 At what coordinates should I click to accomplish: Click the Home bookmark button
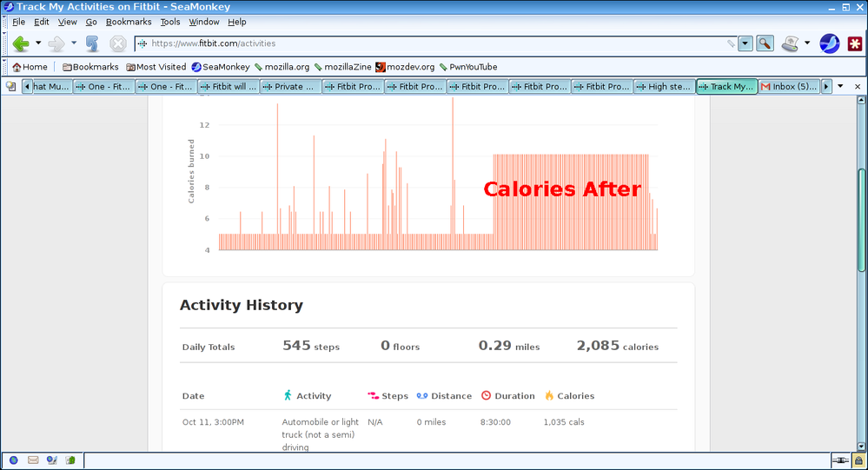click(30, 67)
